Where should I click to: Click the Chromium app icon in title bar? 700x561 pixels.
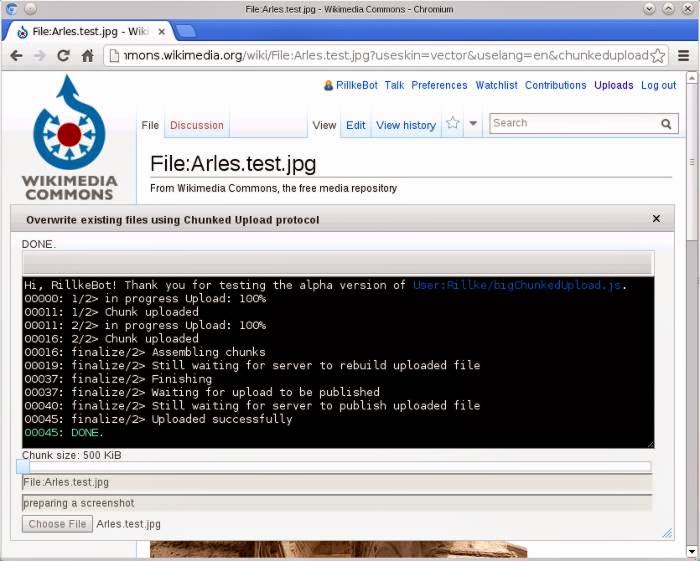point(12,8)
